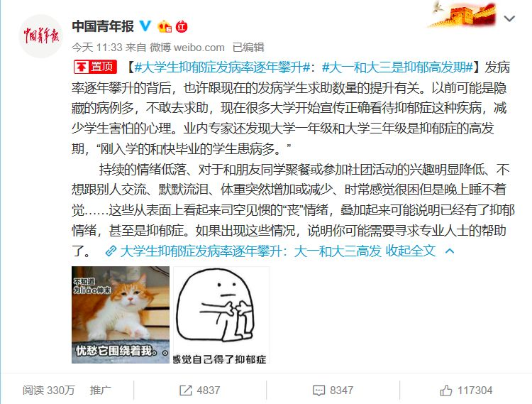Open the 感觉自己得了抑郁症 cartoon thumbnail
Image resolution: width=532 pixels, height=404 pixels.
(x=222, y=315)
